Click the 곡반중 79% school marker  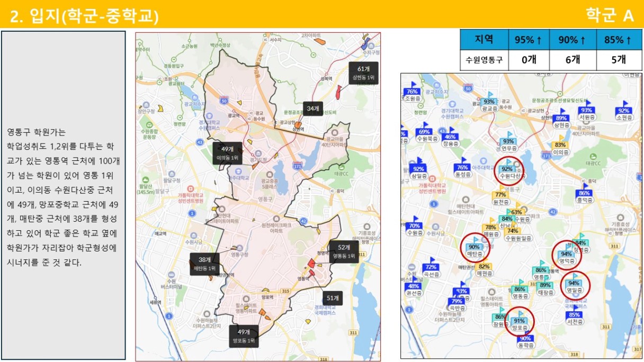(x=457, y=301)
